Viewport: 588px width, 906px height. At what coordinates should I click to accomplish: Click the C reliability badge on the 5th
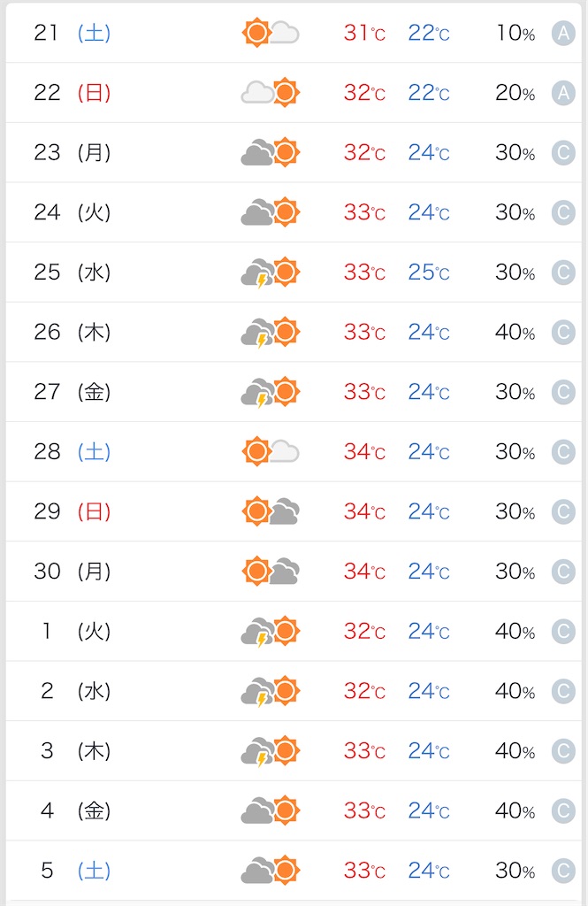tap(563, 871)
